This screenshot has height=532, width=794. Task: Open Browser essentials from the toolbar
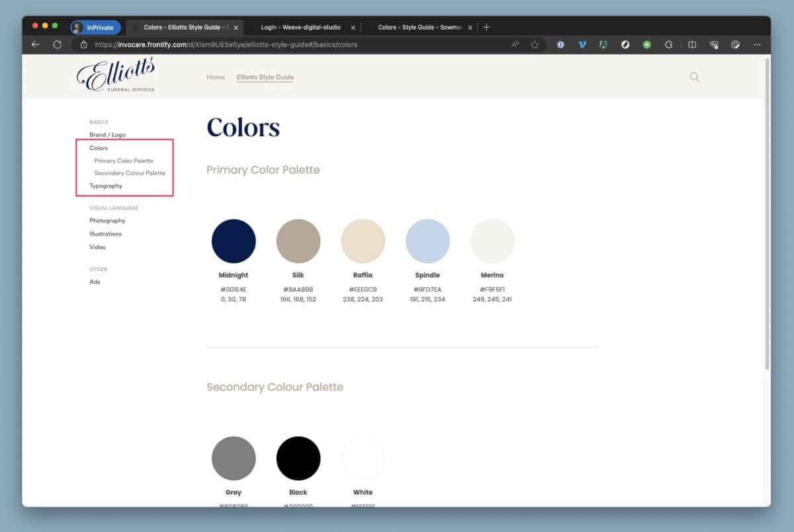coord(713,44)
